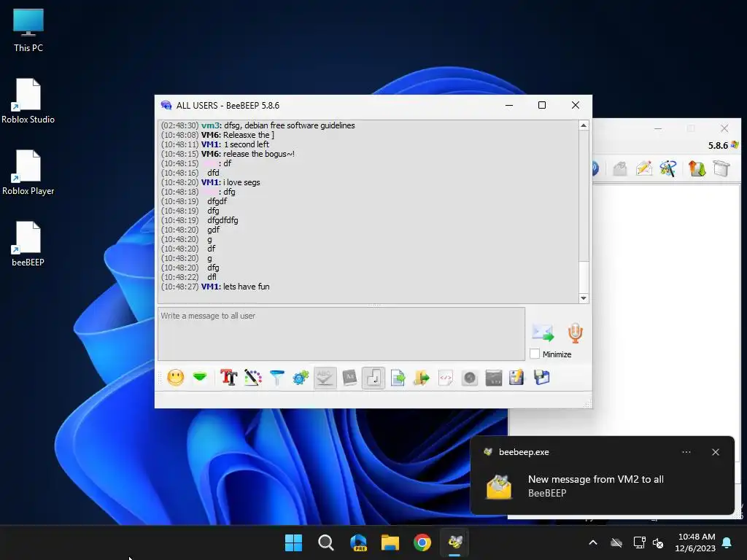Click send folder icon with green arrow
The width and height of the screenshot is (747, 560).
[x=422, y=378]
